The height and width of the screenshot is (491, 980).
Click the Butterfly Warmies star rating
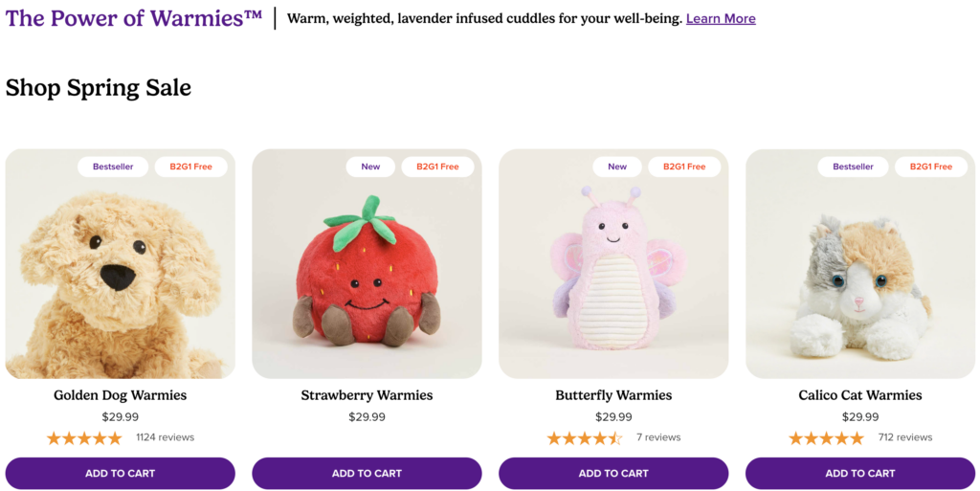tap(585, 438)
